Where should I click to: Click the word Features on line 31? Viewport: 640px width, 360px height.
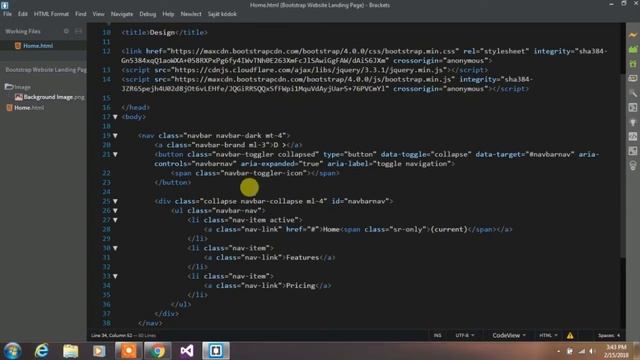(x=302, y=258)
